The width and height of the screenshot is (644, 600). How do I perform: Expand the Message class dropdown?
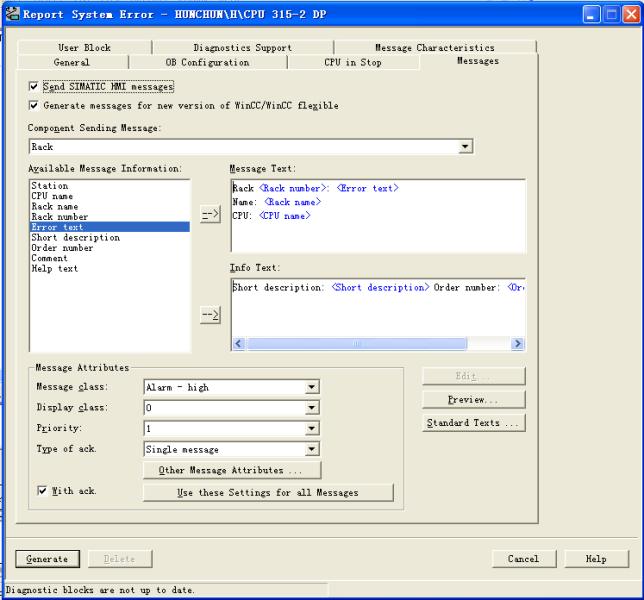click(312, 388)
